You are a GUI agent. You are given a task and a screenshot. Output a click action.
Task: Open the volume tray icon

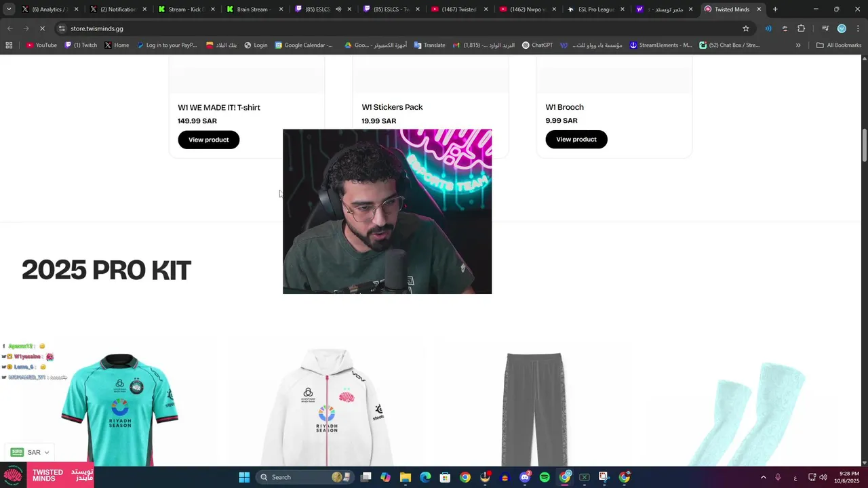tap(823, 477)
